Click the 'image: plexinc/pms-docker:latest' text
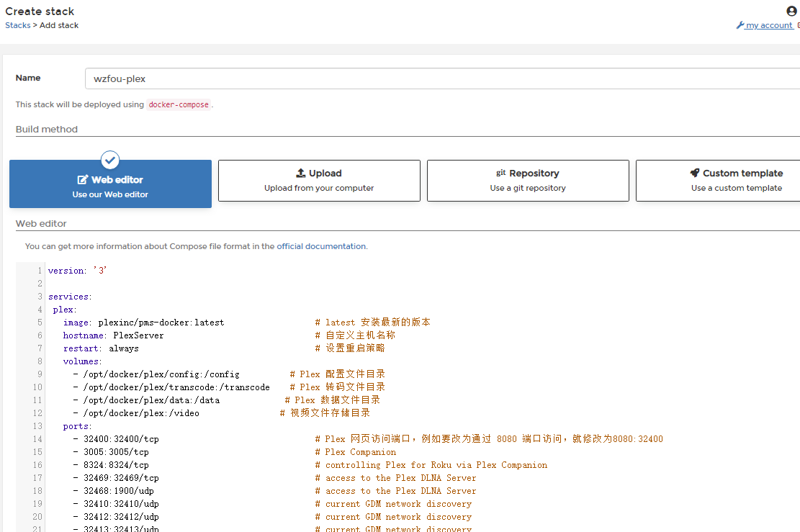Image resolution: width=800 pixels, height=532 pixels. click(x=143, y=323)
